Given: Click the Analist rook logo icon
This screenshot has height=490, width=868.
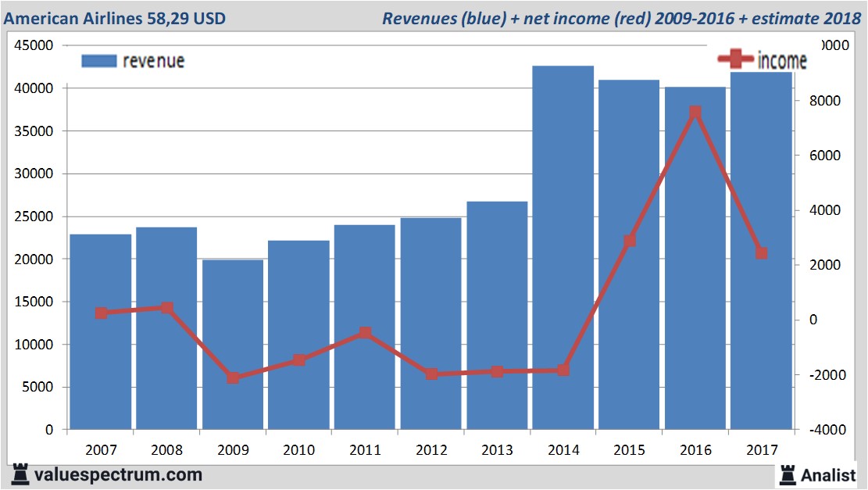Looking at the screenshot, I should coord(788,474).
